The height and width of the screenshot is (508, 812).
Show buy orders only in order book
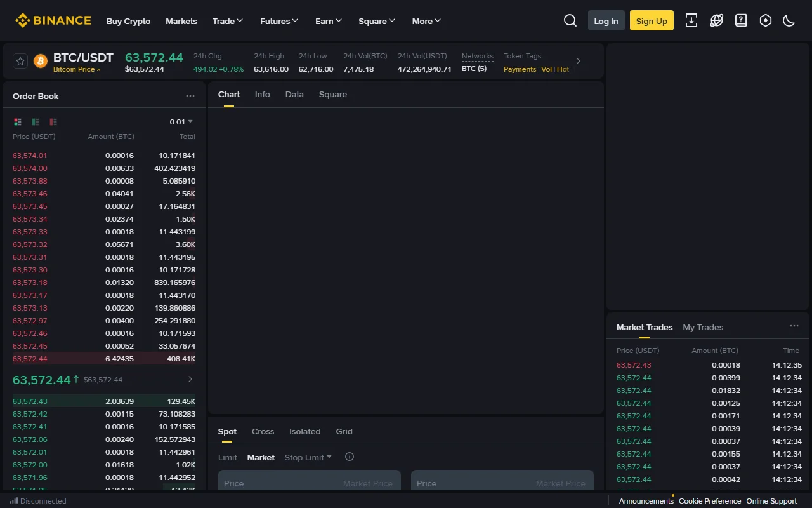pos(36,122)
